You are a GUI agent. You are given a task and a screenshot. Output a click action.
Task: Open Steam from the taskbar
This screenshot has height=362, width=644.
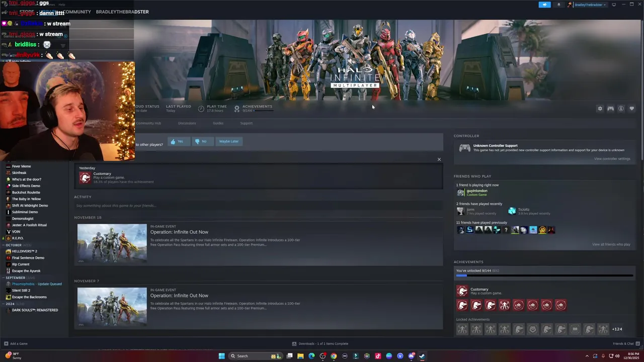(422, 356)
